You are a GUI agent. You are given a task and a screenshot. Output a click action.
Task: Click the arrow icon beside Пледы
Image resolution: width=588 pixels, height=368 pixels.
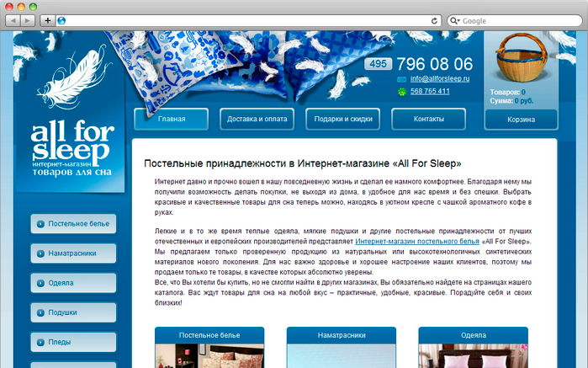[40, 343]
